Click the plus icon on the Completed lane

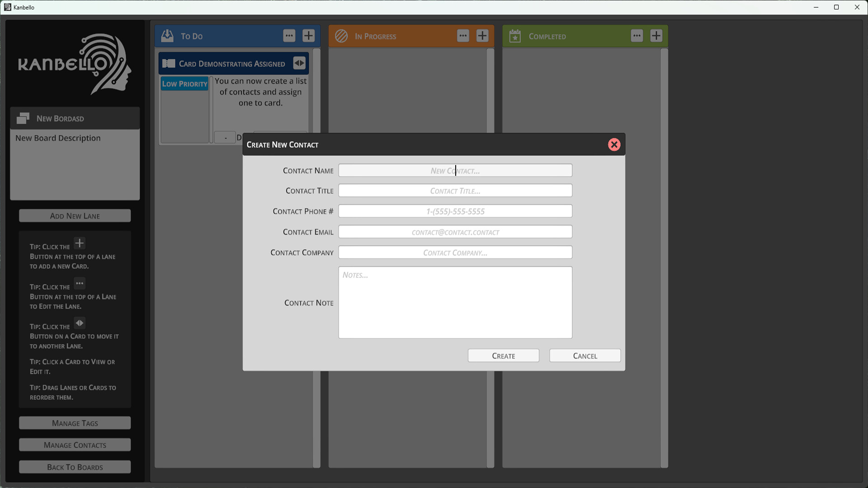pos(656,36)
